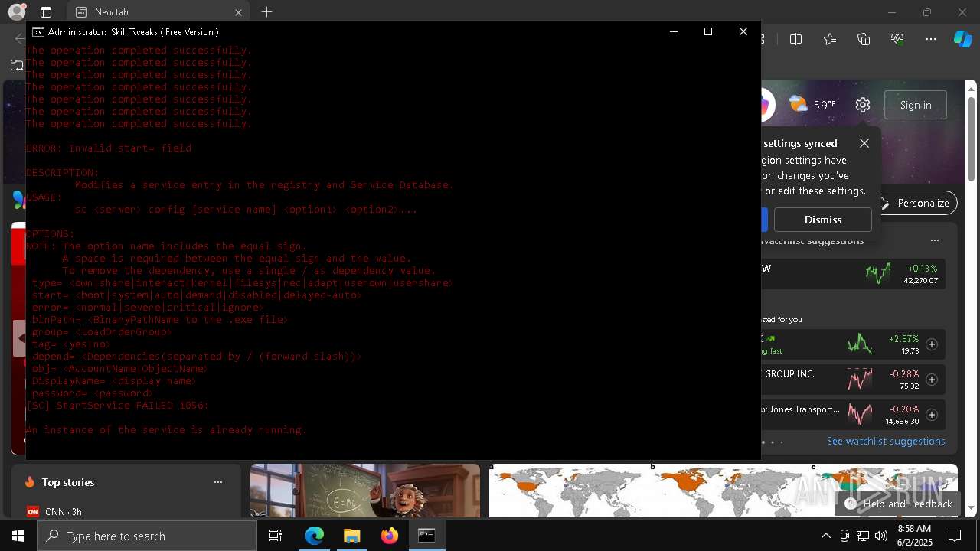
Task: Add Dow Jones Transport to watchlist
Action: coord(932,415)
